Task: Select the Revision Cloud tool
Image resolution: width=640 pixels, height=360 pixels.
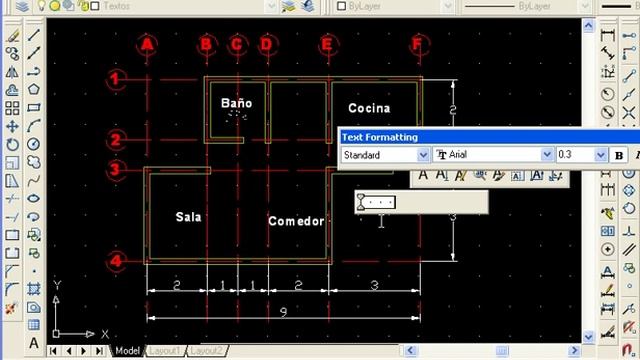Action: [34, 162]
